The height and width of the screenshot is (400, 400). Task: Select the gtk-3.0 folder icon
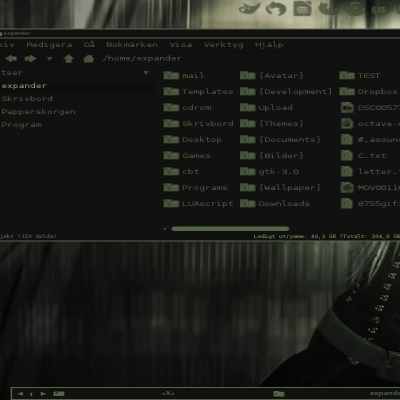(248, 172)
